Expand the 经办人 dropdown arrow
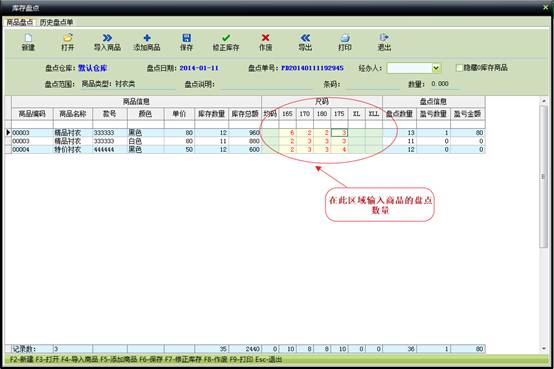The height and width of the screenshot is (369, 554). [436, 68]
